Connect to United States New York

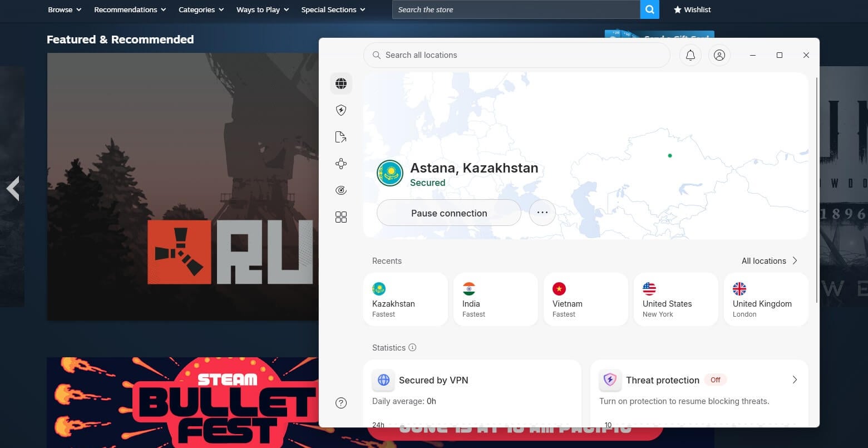pyautogui.click(x=676, y=299)
